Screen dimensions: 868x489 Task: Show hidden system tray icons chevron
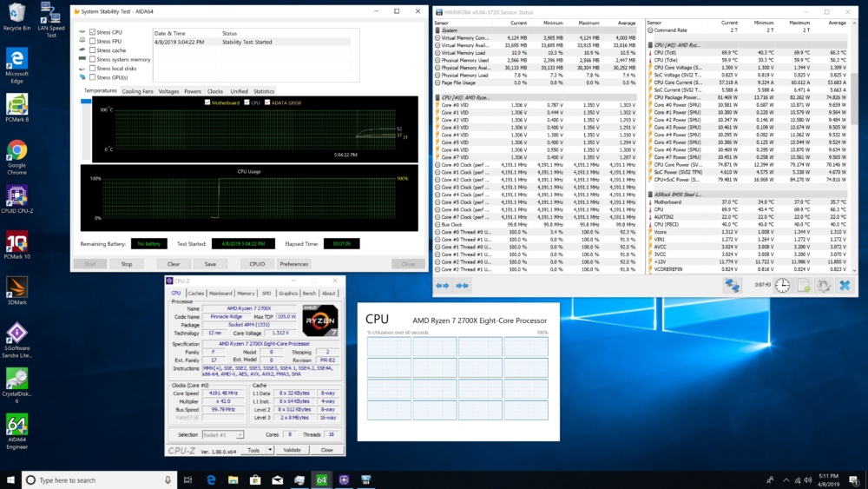point(786,480)
